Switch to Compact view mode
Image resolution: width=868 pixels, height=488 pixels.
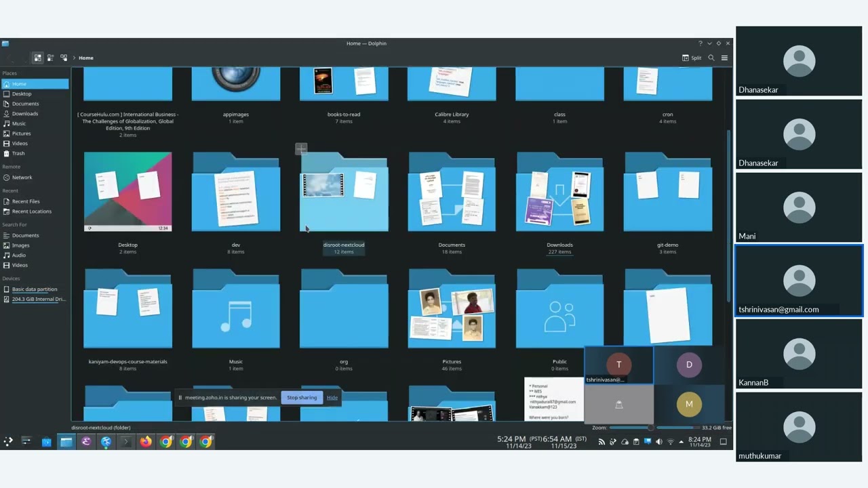click(x=51, y=58)
